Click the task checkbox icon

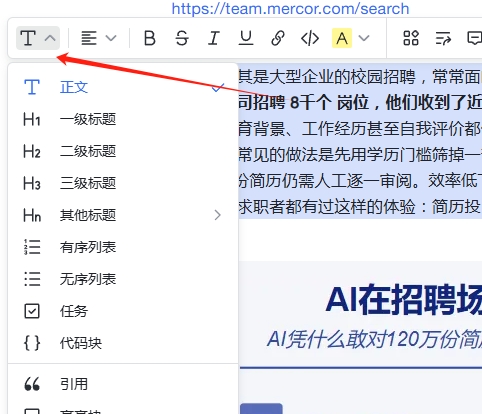click(x=32, y=311)
